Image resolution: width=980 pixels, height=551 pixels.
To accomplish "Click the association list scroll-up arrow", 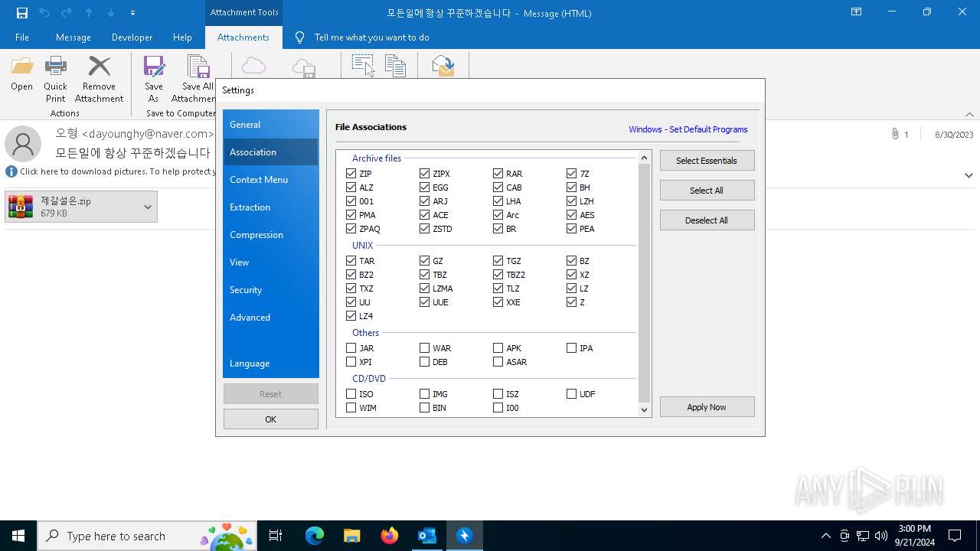I will pos(644,158).
